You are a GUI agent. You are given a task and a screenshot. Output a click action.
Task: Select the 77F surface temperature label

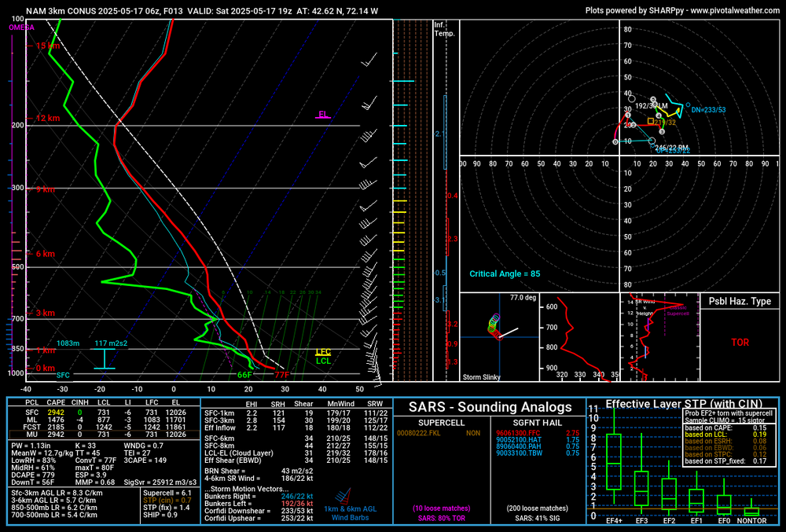click(281, 375)
